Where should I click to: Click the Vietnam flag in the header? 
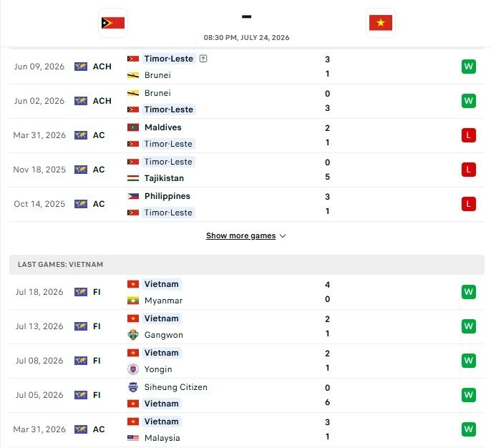point(381,23)
